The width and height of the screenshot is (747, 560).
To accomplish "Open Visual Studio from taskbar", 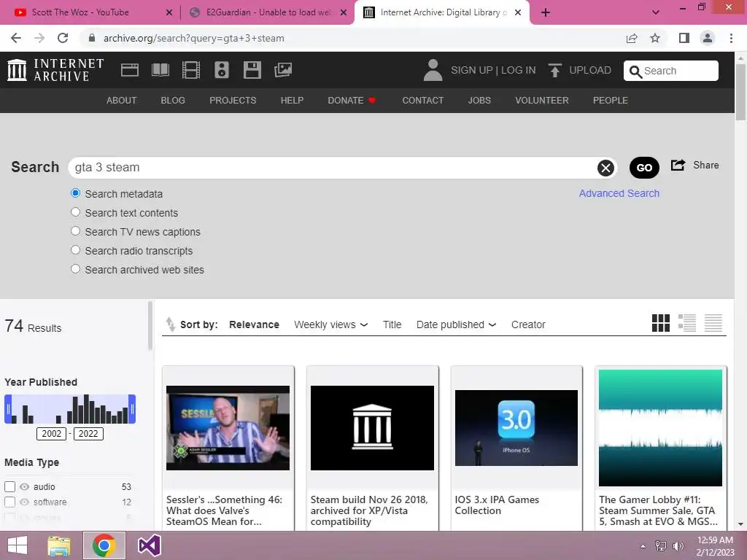I will [x=149, y=545].
